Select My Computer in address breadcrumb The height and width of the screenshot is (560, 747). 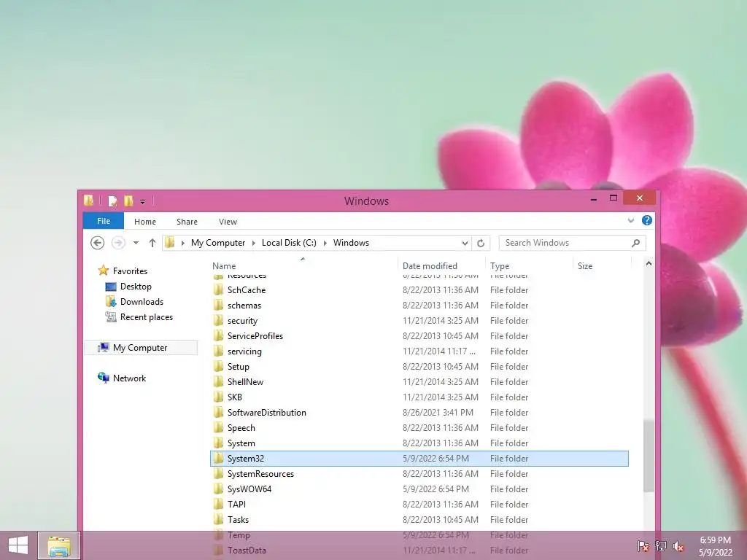(x=217, y=243)
